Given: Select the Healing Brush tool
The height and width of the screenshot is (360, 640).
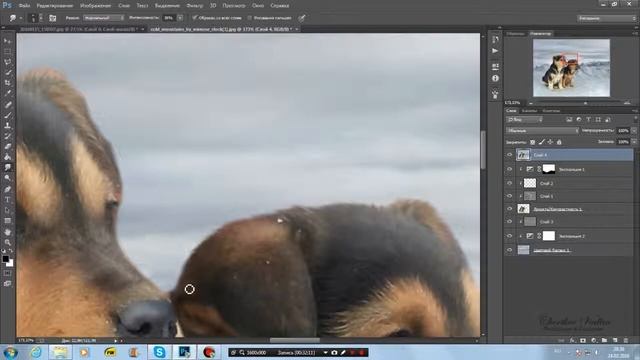Looking at the screenshot, I should pos(7,104).
